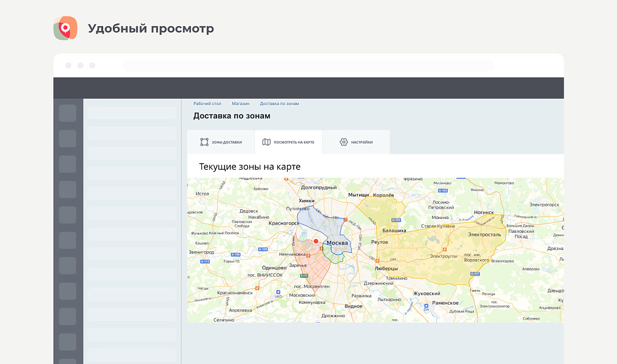Screen dimensions: 617x364
Task: Click the red location marker near Москва
Action: click(x=315, y=241)
